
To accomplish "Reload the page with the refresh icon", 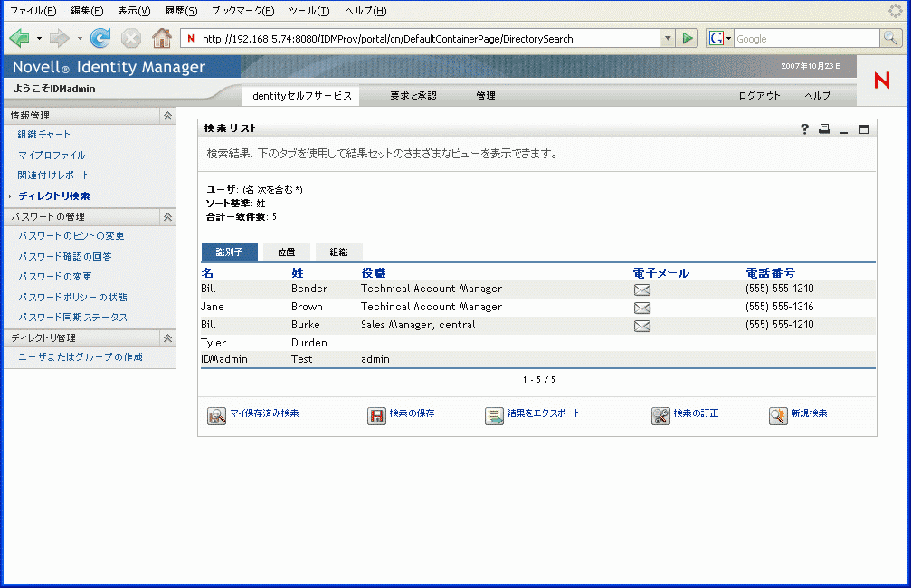I will tap(100, 38).
